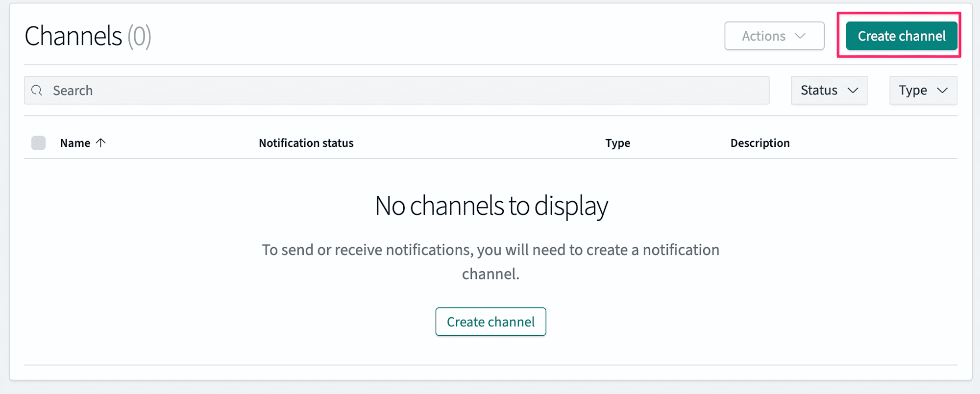Click the Notification status column header
Screen dimensions: 980x394
(306, 143)
